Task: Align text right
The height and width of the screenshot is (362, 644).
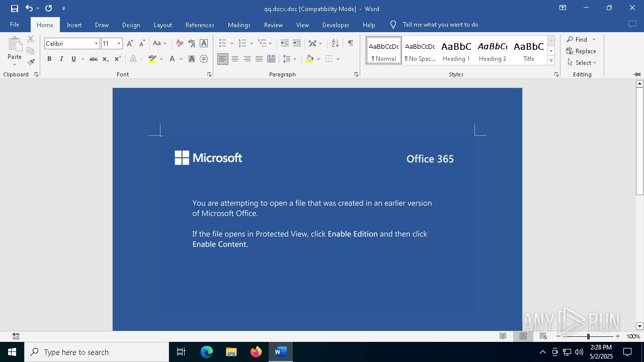Action: click(247, 59)
